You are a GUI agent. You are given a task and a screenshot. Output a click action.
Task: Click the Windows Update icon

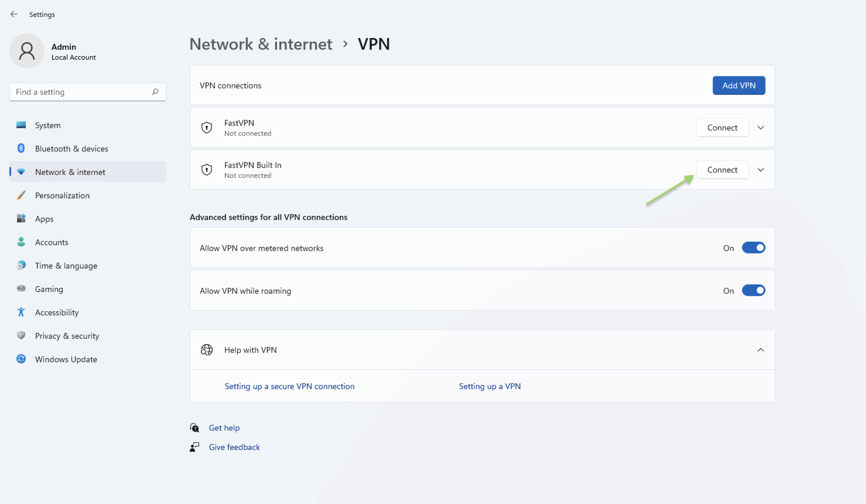[21, 359]
